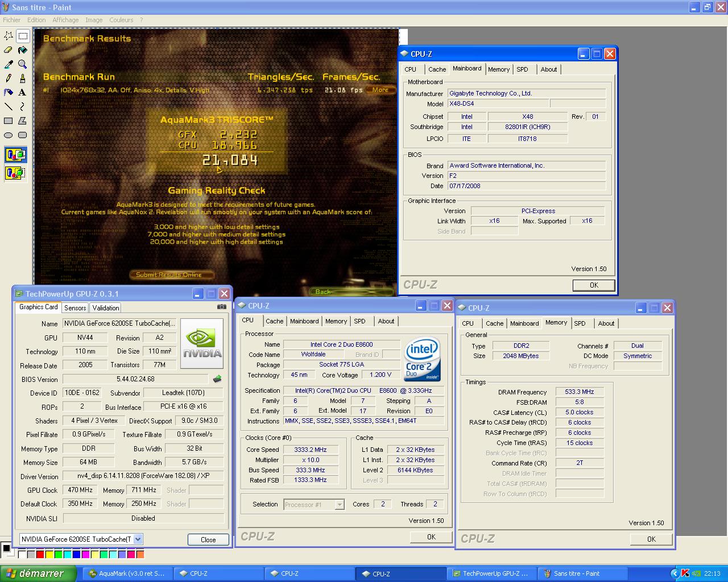Select the Pick Color eyedropper tool
The image size is (728, 582).
point(9,64)
